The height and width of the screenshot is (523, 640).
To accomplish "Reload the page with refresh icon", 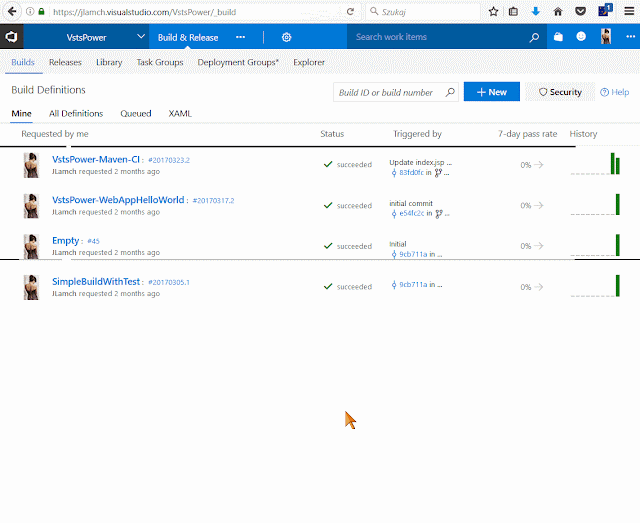I will click(x=350, y=11).
